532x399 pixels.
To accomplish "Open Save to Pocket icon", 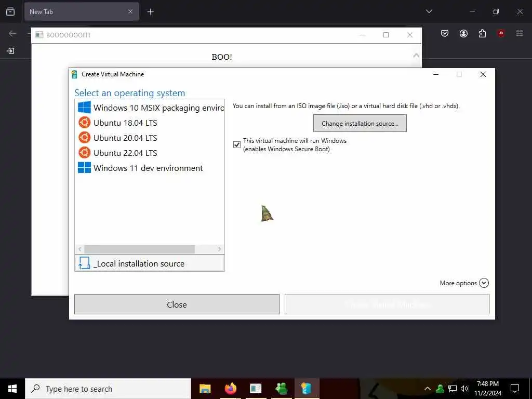I will tap(445, 33).
